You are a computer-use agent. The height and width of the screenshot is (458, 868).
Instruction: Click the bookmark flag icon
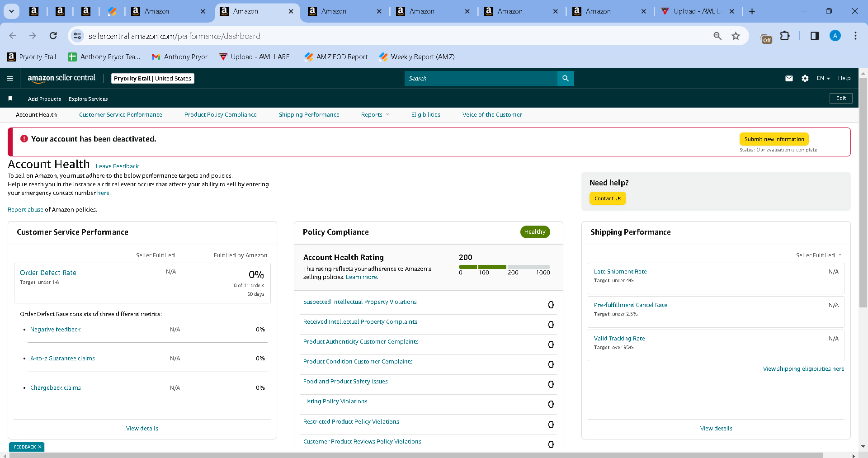coord(10,99)
